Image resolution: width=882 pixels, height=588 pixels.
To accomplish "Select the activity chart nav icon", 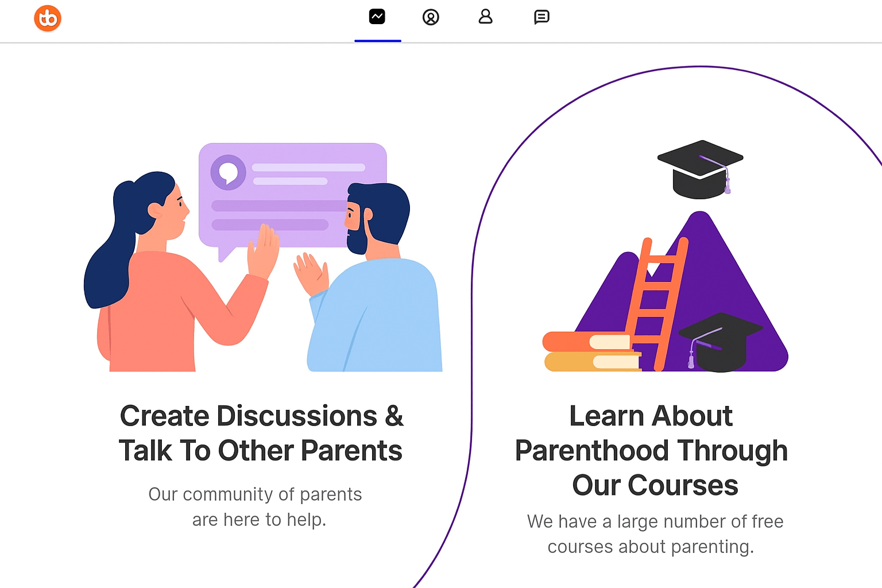I will click(377, 17).
